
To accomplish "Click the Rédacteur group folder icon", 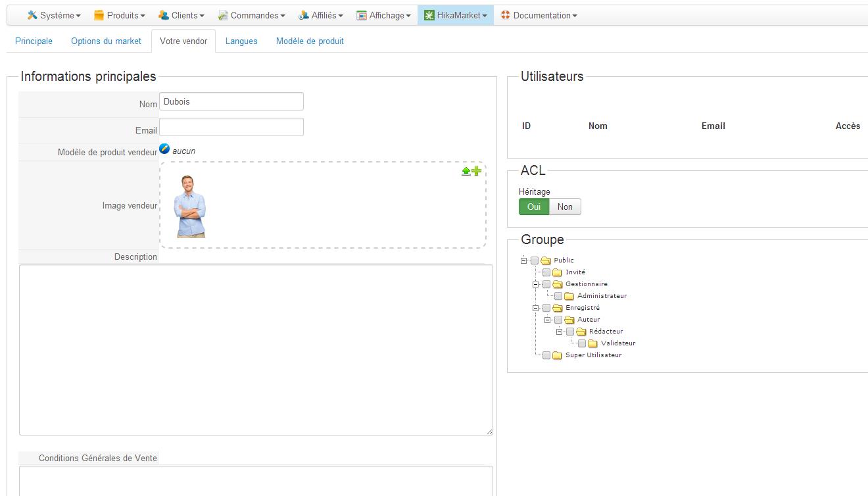I will pos(581,332).
